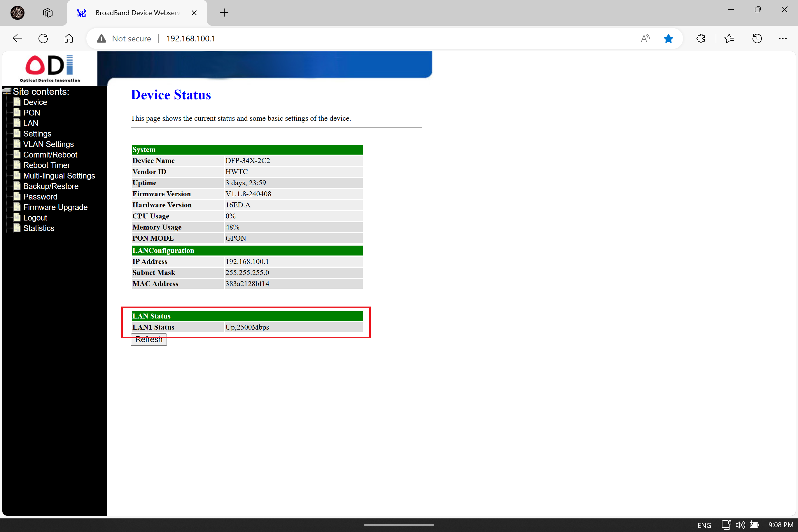Open a new browser tab

click(224, 13)
